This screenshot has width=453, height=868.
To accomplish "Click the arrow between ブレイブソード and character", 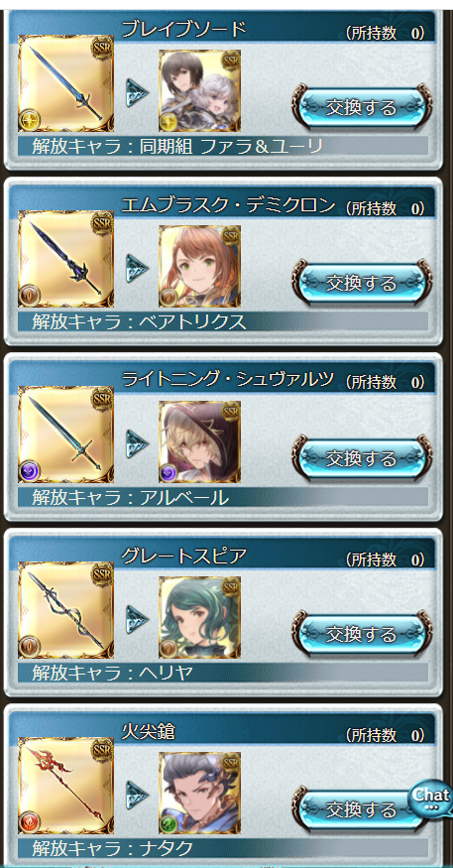I will [x=137, y=92].
